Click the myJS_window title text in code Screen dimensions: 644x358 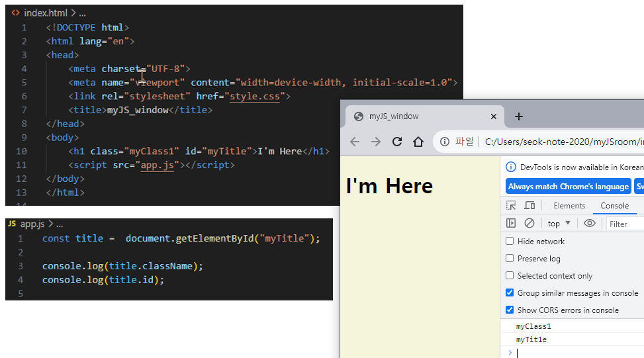[138, 110]
